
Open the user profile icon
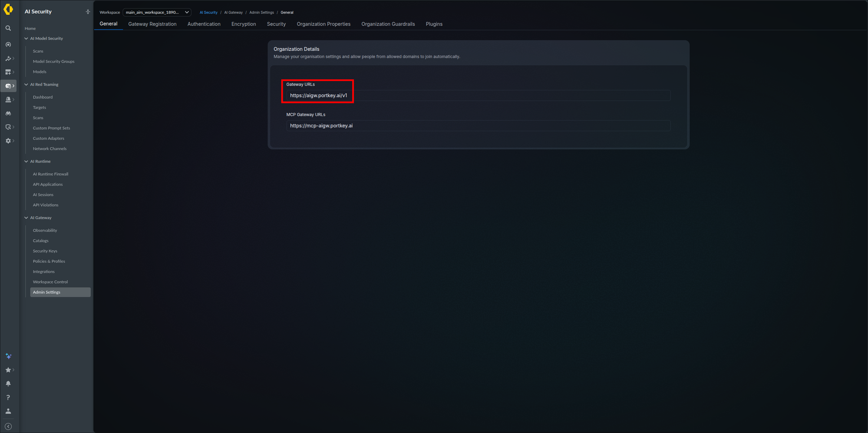tap(8, 411)
